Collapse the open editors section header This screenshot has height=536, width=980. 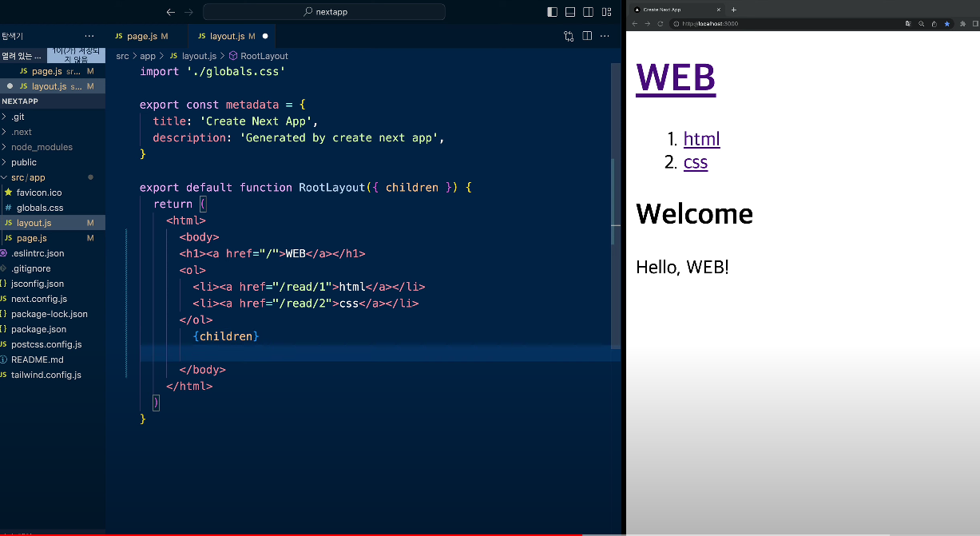point(24,56)
